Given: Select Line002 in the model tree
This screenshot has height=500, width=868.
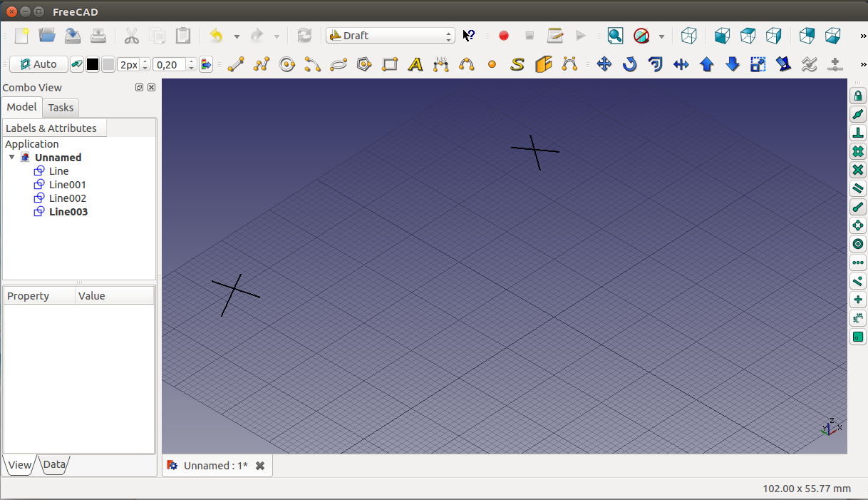Looking at the screenshot, I should [x=67, y=198].
